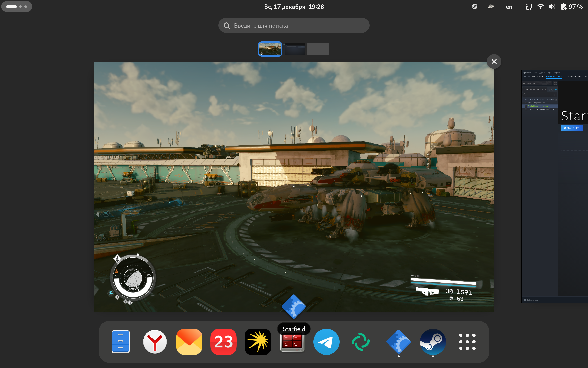
Task: Open the Друзья menu in Steam
Action: [x=542, y=73]
